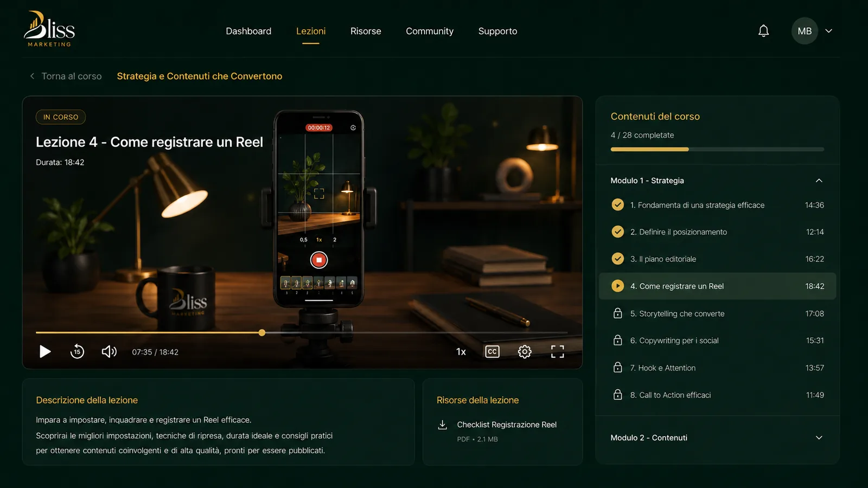Click locked lesson 6 Copywriting per i social
The height and width of the screenshot is (488, 868).
tap(717, 341)
